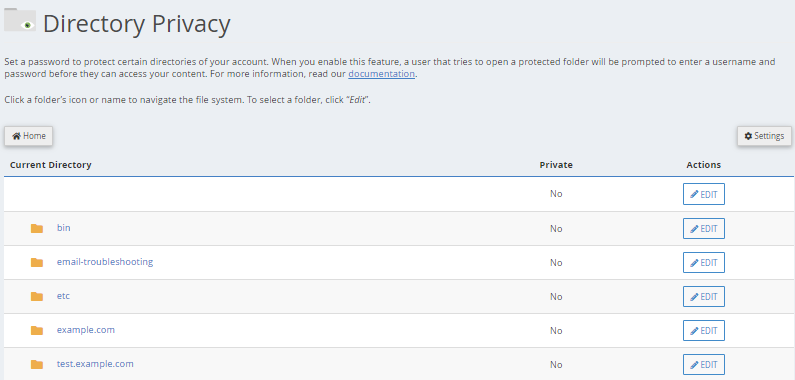
Task: Select the example.com folder icon
Action: (x=37, y=330)
